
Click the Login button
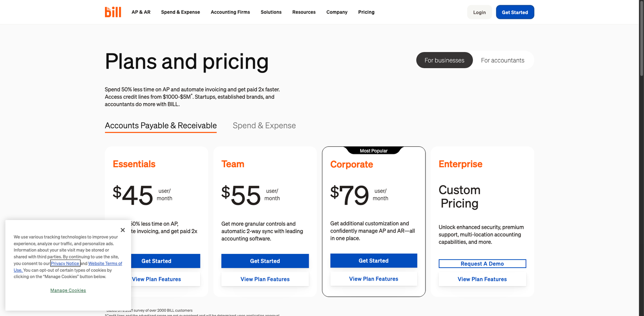pyautogui.click(x=479, y=12)
